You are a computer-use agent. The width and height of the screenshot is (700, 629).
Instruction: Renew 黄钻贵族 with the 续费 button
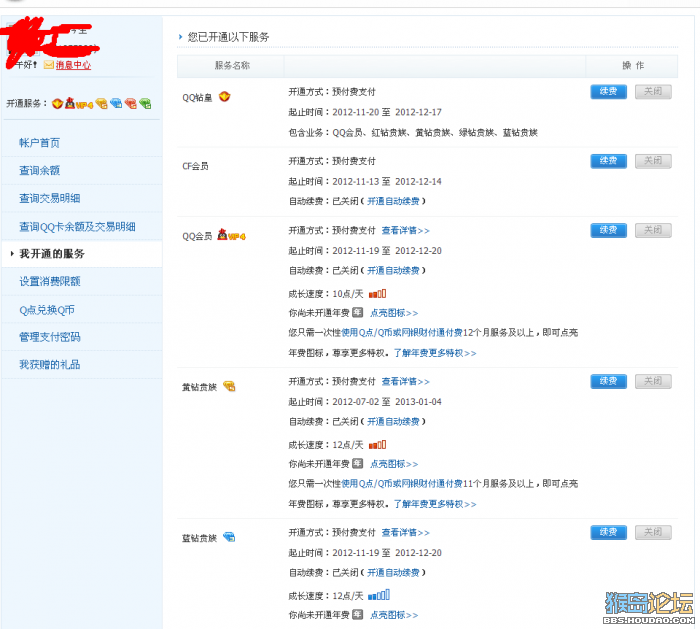[608, 381]
